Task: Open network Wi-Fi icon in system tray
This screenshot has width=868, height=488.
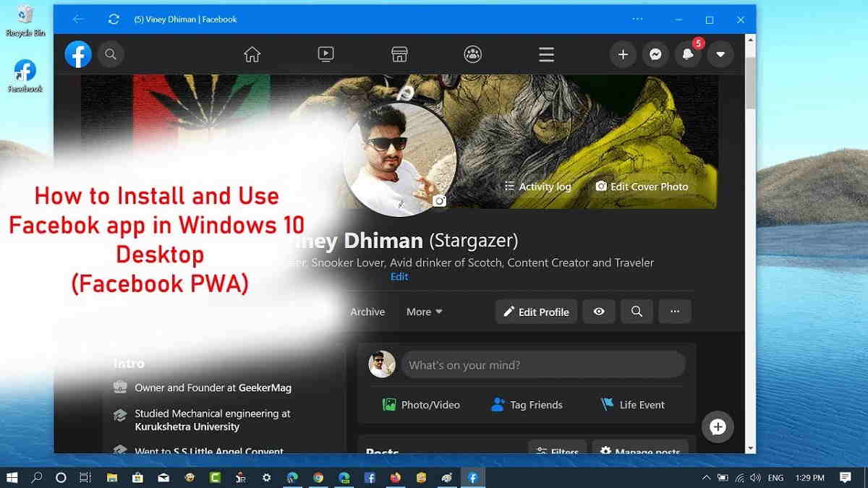Action: [740, 477]
